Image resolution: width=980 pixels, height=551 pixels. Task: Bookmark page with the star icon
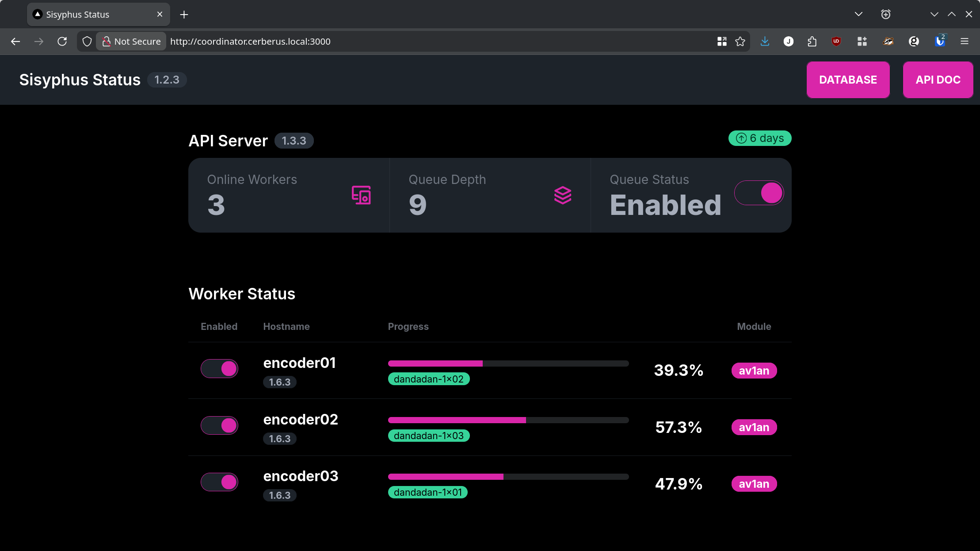click(740, 42)
